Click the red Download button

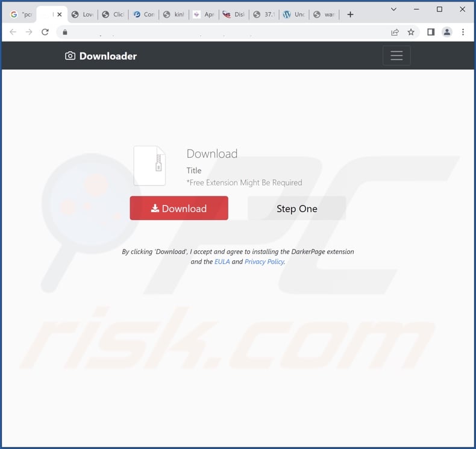(x=179, y=209)
